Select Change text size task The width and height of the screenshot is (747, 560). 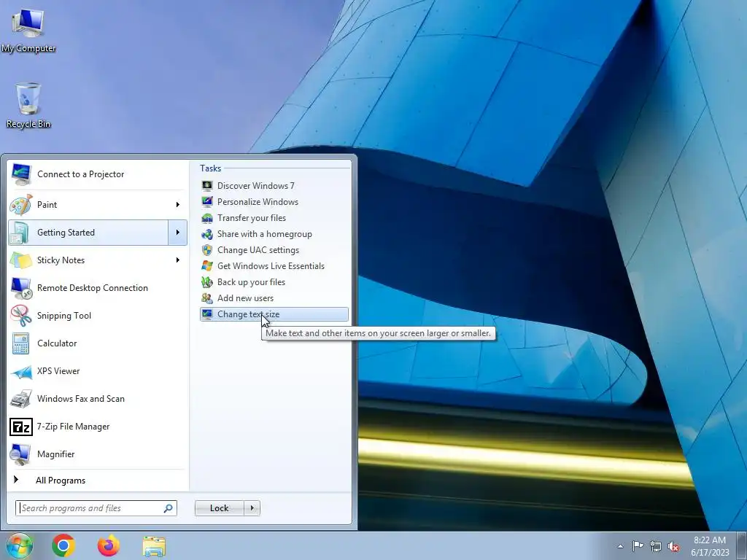pos(274,314)
